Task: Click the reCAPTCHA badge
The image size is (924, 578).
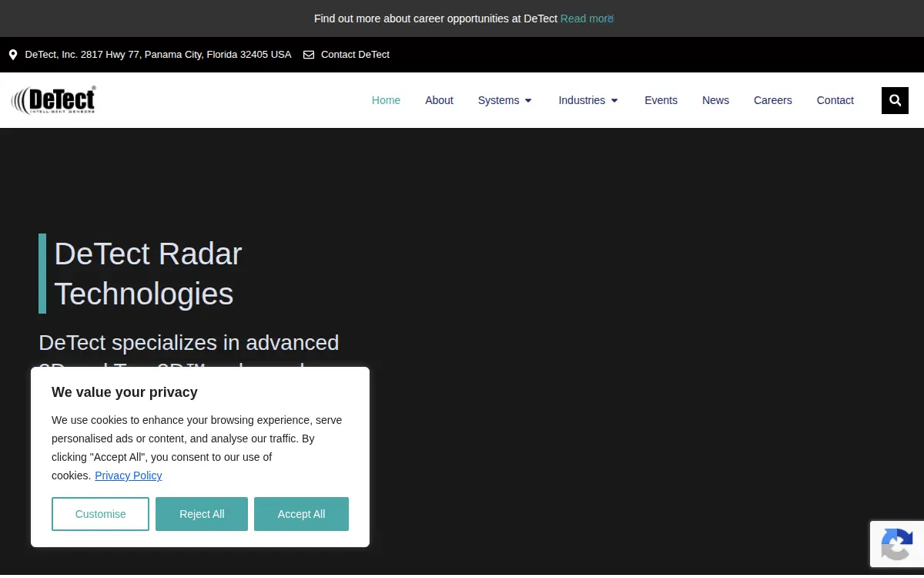Action: (897, 544)
